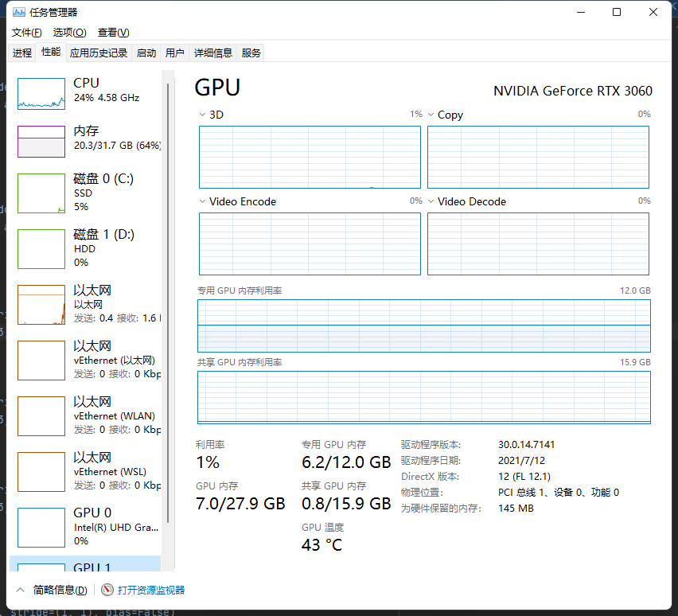Click the 打开资源监视器 link

151,590
